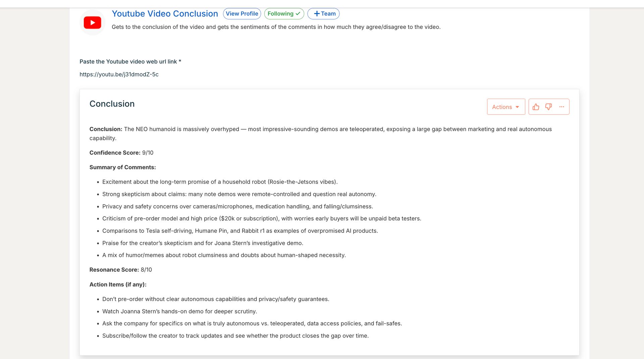644x359 pixels.
Task: Select the Conclusion card heading
Action: (112, 104)
